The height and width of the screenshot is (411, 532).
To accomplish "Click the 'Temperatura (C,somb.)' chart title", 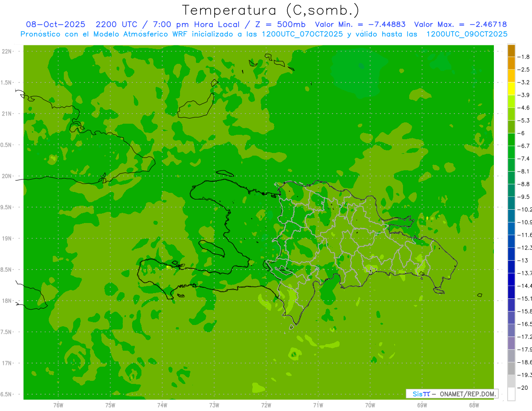I will pos(271,10).
